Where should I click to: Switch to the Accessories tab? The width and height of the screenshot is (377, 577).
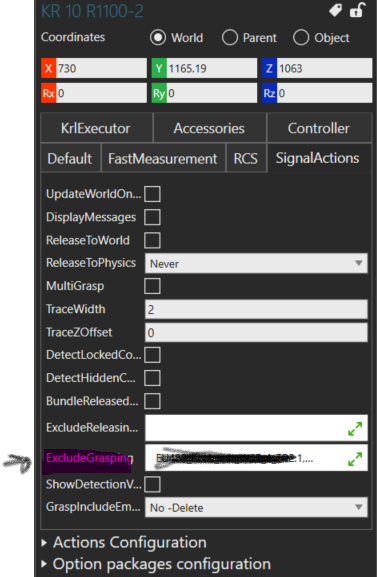pos(209,128)
